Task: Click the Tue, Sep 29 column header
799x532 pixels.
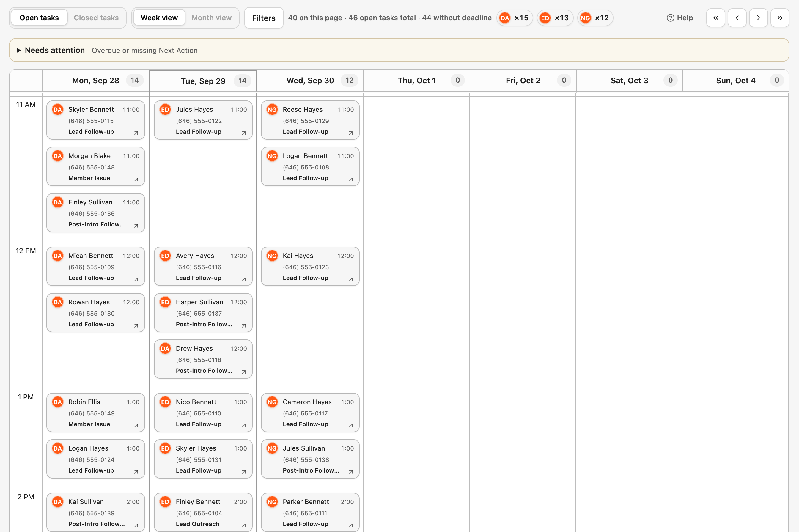Action: tap(203, 81)
